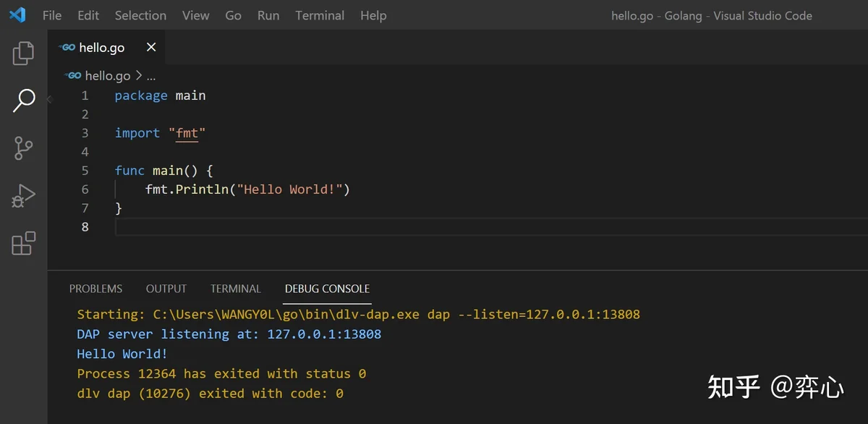Click the "func main() {" code line

point(164,171)
